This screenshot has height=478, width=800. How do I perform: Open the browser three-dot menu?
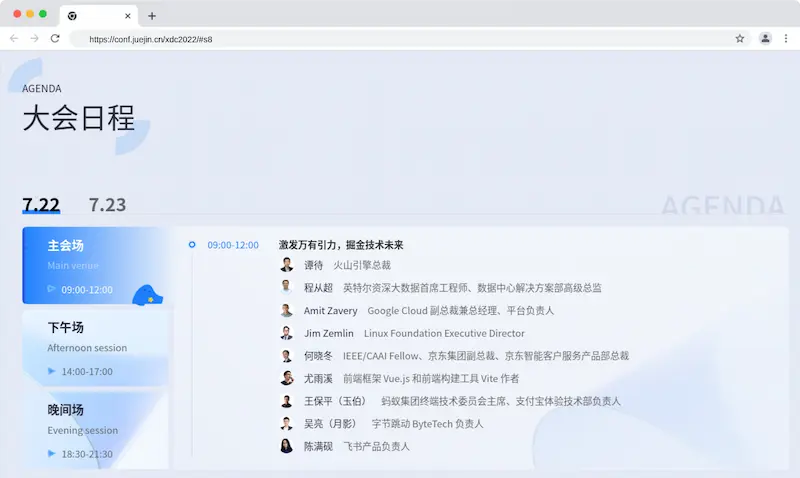click(x=786, y=38)
